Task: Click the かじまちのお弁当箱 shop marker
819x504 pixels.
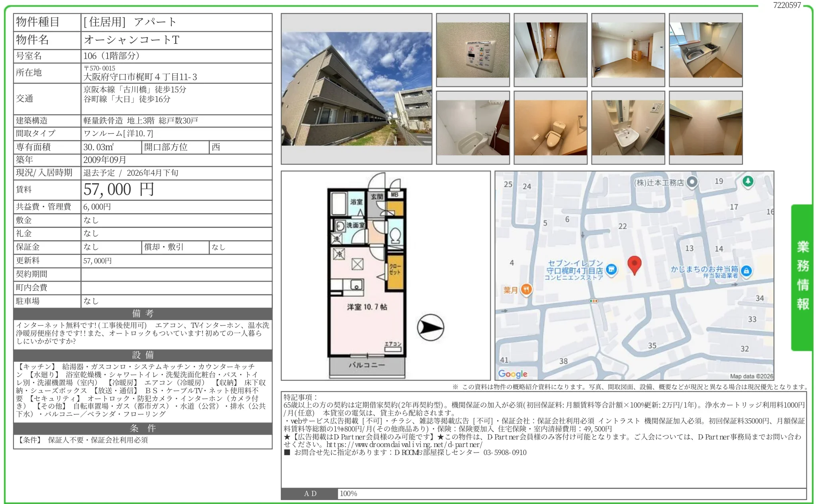Action: pos(746,271)
